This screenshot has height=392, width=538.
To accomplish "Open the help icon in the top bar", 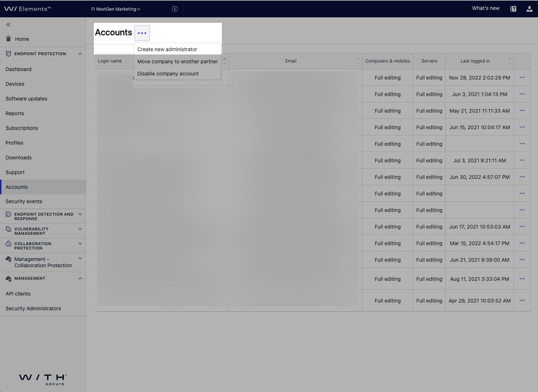I will click(x=513, y=9).
